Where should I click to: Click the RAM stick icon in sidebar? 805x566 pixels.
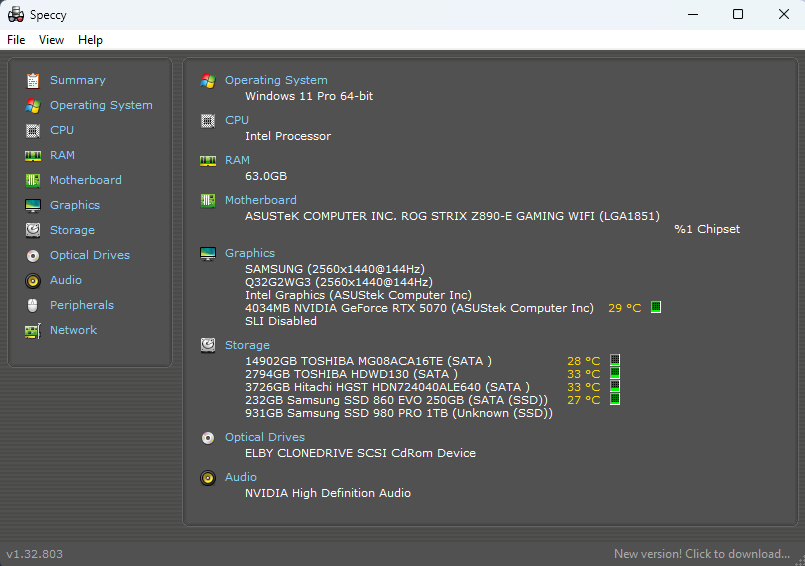point(33,156)
